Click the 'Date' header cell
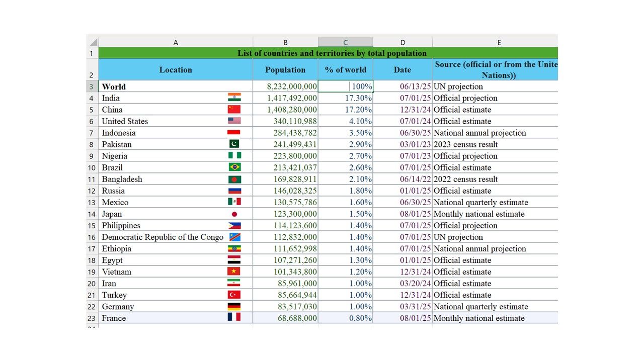This screenshot has width=644, height=362. pos(403,69)
